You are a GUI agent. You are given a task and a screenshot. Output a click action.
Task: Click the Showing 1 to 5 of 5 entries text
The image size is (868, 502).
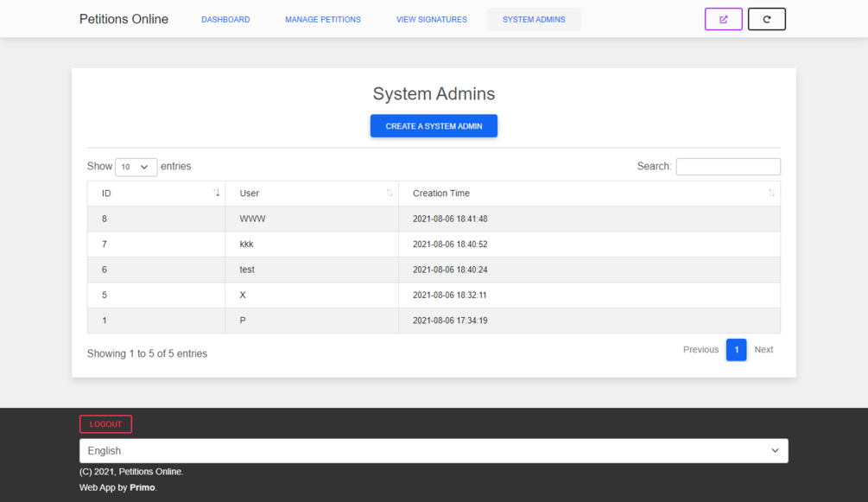tap(147, 353)
